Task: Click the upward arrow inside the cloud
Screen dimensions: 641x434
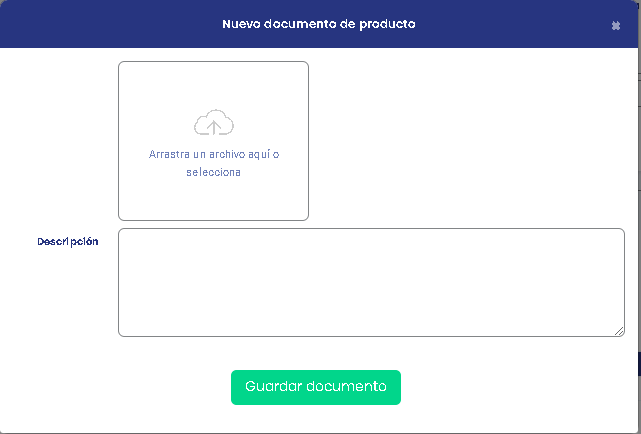Action: pos(213,127)
